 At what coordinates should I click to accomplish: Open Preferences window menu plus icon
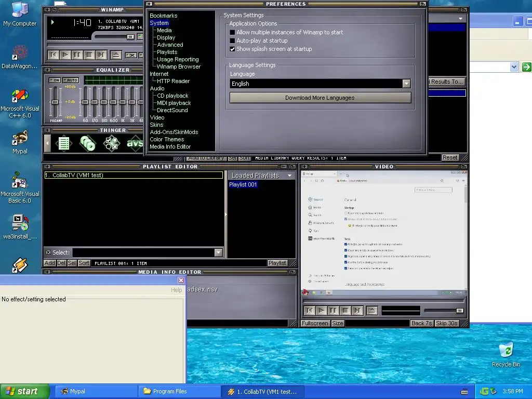[x=149, y=4]
